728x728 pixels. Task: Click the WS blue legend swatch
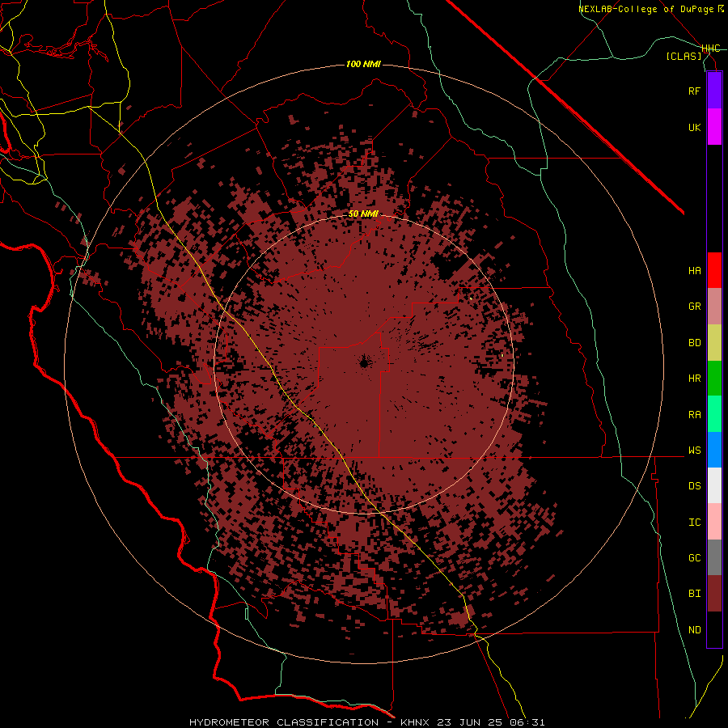coord(714,450)
